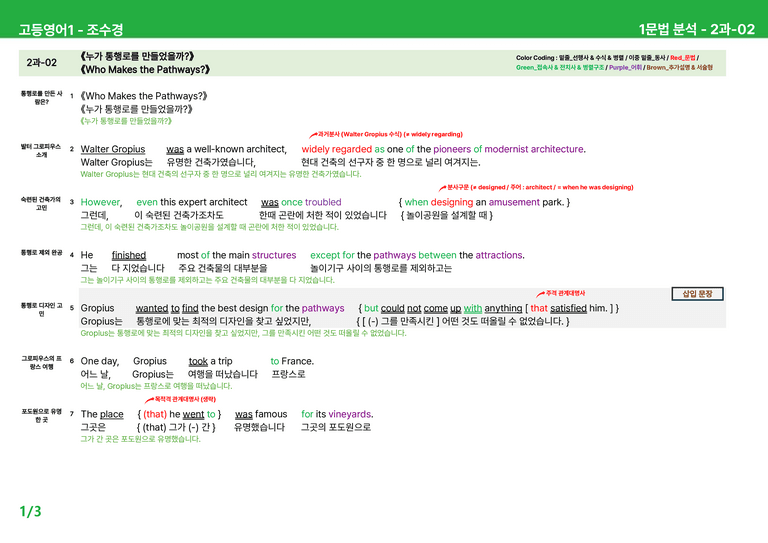Click sidebar label '발터 그로피우스 소개'
The image size is (768, 543).
[41, 150]
